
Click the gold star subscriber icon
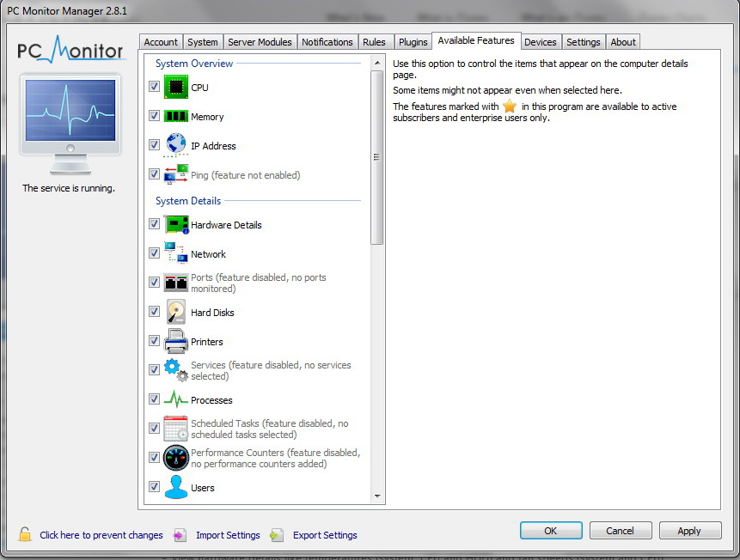pyautogui.click(x=510, y=107)
